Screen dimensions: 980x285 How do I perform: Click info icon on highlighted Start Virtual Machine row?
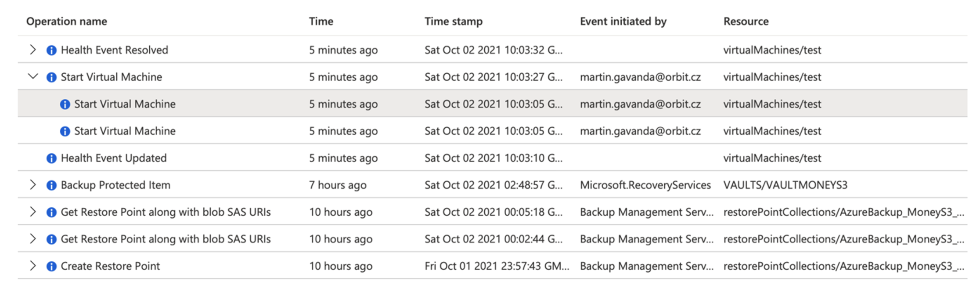65,104
